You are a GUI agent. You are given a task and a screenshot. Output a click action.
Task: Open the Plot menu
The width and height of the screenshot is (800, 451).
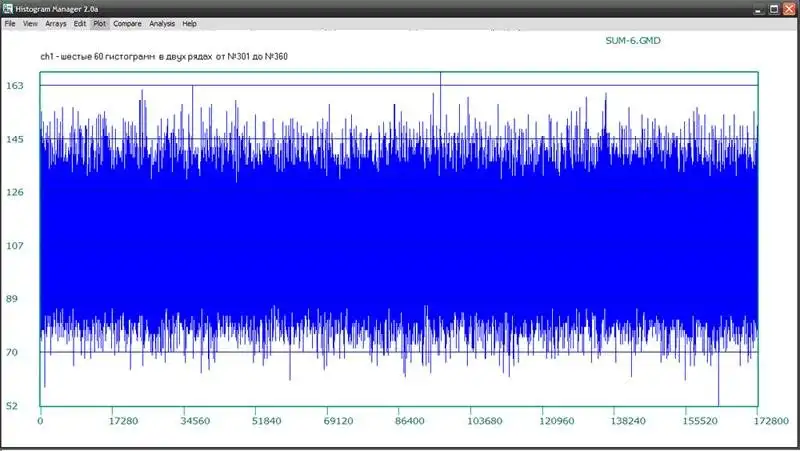pos(99,23)
